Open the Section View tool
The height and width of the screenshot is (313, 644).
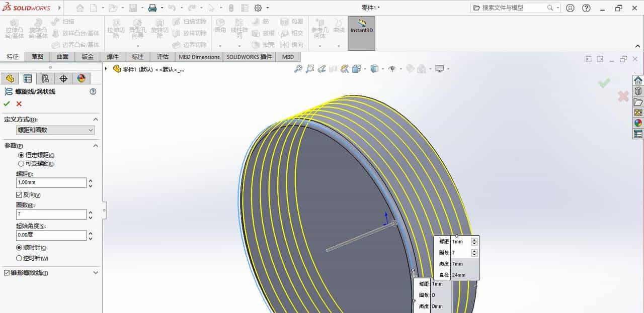click(x=344, y=69)
